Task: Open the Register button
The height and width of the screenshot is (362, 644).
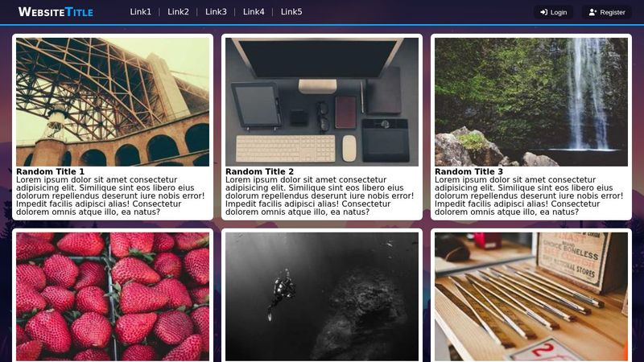Action: point(607,12)
